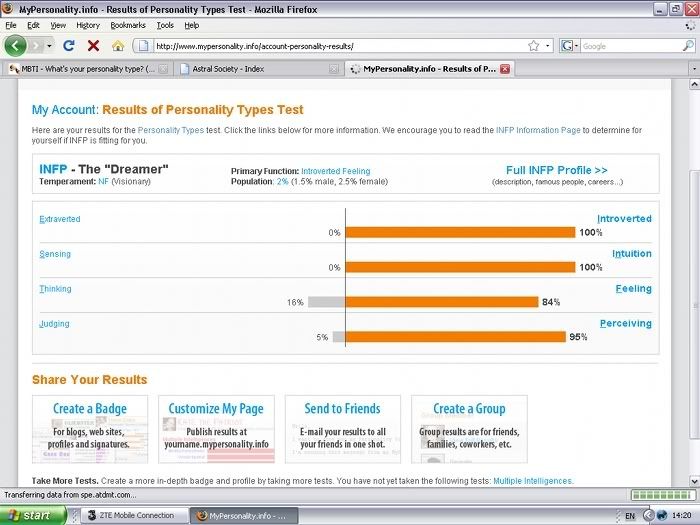Open the Tools menu
Screen dimensions: 700x525
pos(165,25)
